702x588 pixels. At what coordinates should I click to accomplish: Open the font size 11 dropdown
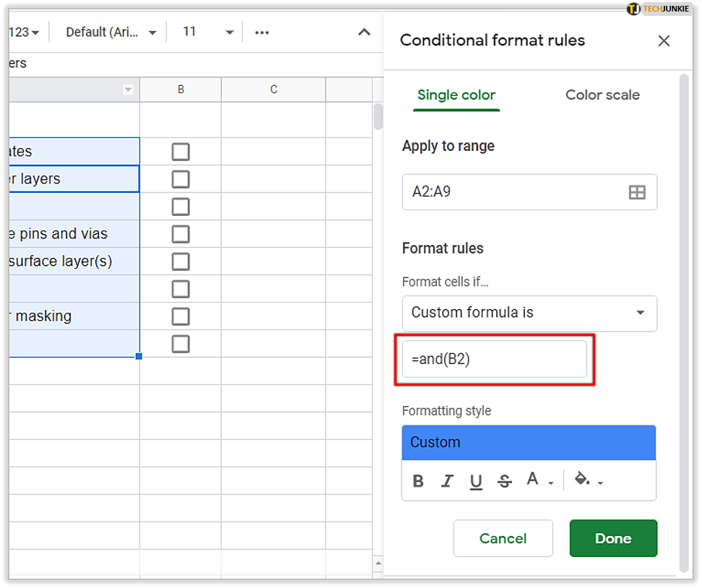(209, 33)
